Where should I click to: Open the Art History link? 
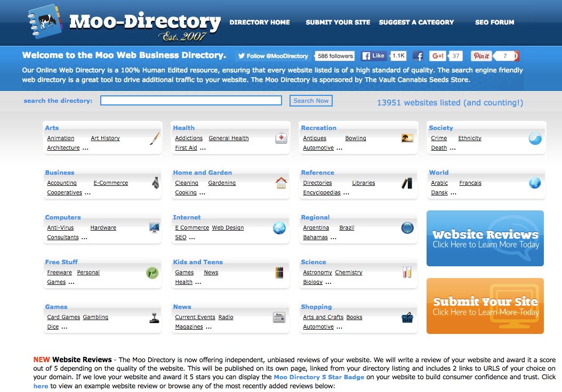[105, 138]
